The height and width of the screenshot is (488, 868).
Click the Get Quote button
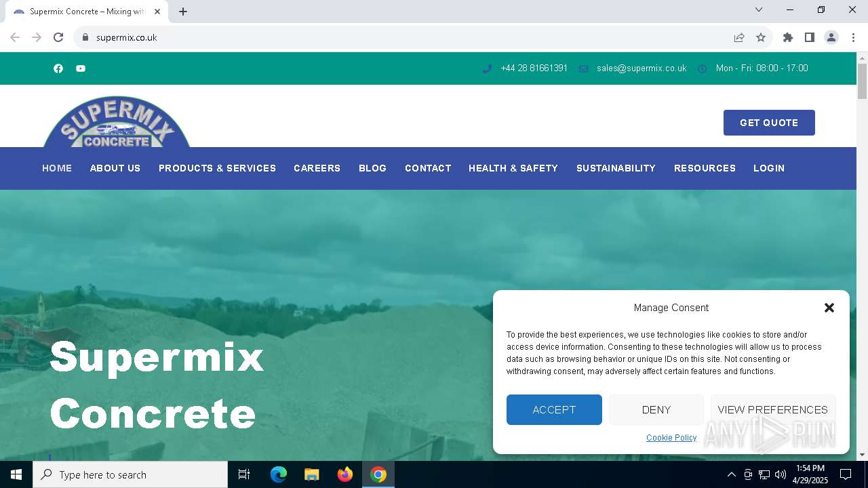(x=769, y=123)
